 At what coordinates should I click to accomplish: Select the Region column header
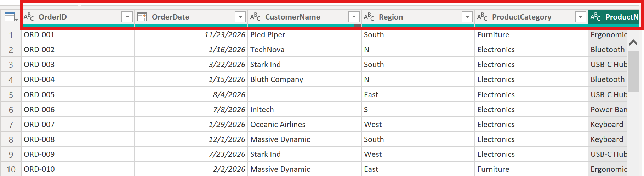(x=418, y=17)
